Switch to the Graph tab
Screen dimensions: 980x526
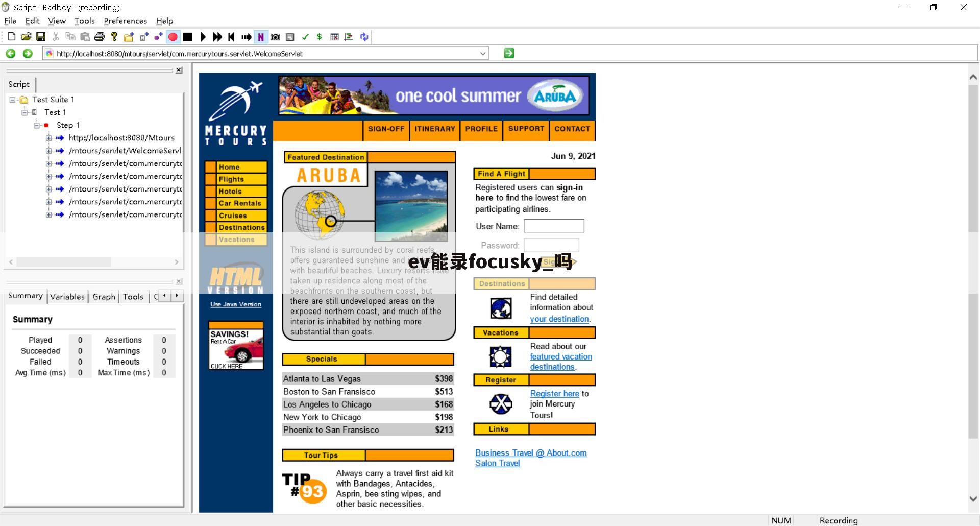104,297
